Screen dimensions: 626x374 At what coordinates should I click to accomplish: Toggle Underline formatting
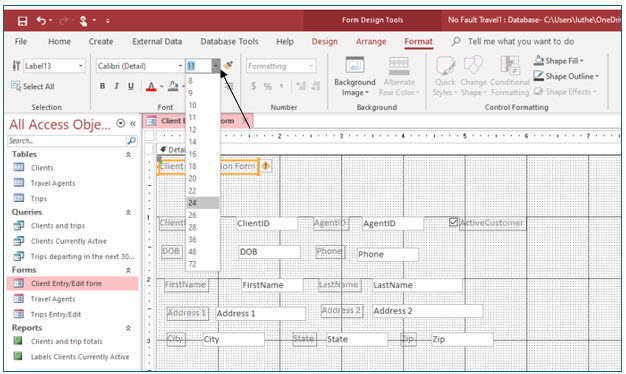tap(131, 86)
